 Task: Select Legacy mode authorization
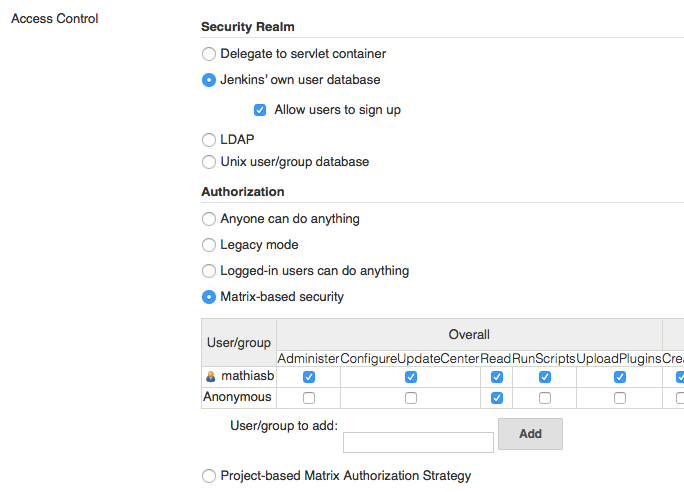pyautogui.click(x=209, y=245)
